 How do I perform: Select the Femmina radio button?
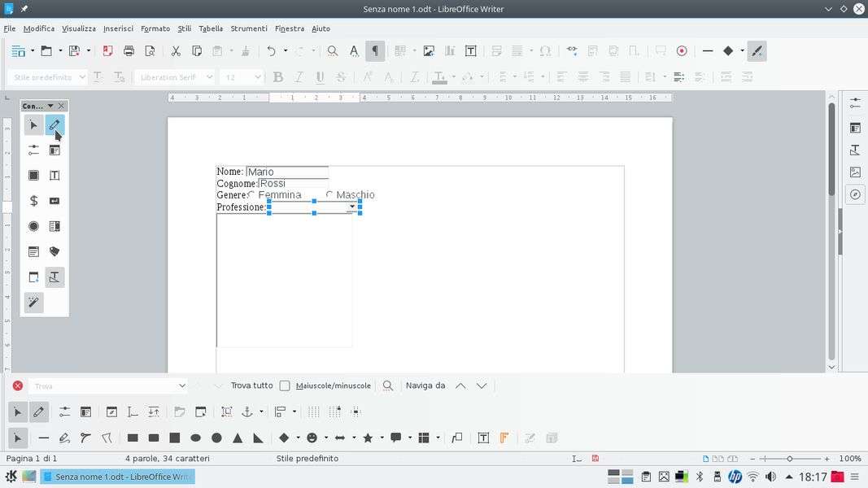click(x=251, y=194)
